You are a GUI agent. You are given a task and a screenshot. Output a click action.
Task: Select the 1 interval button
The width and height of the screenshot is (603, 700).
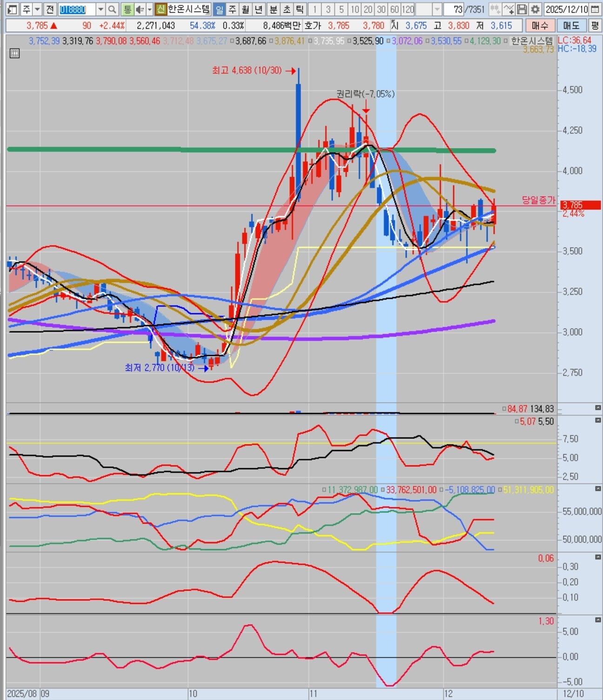(315, 9)
